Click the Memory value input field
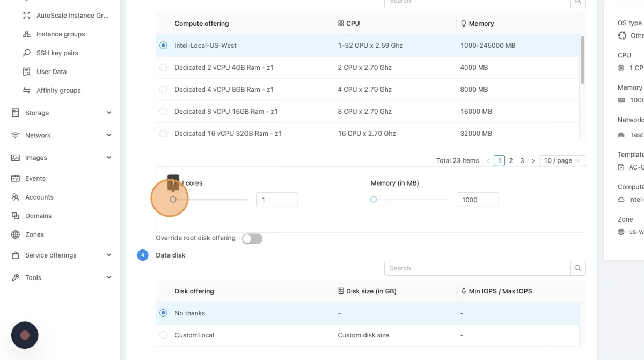The image size is (644, 360). [x=477, y=200]
